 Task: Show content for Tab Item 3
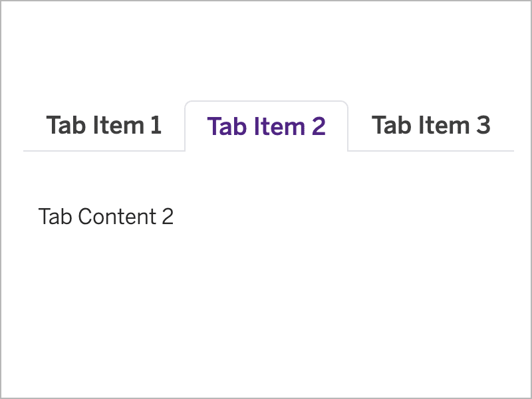tap(430, 125)
